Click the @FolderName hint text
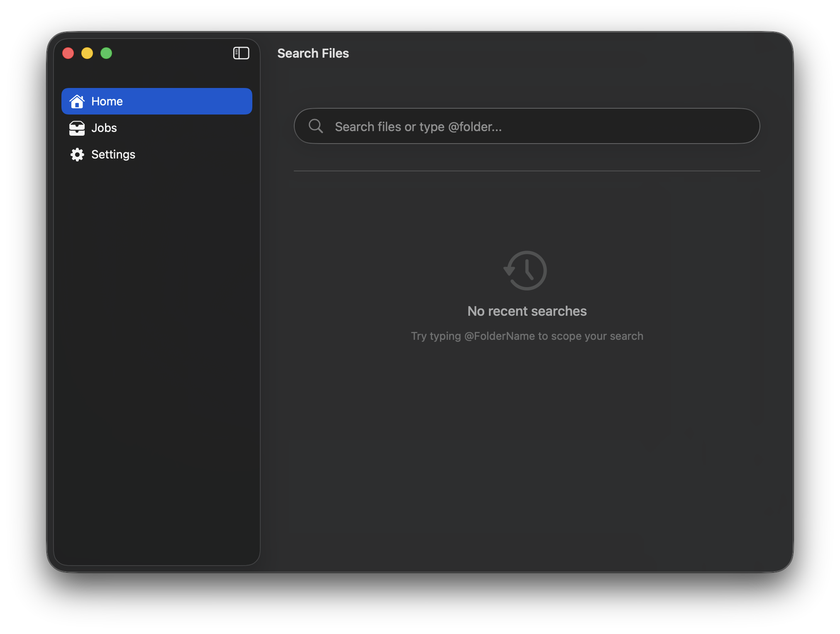Screen dimensions: 840x634 (527, 336)
